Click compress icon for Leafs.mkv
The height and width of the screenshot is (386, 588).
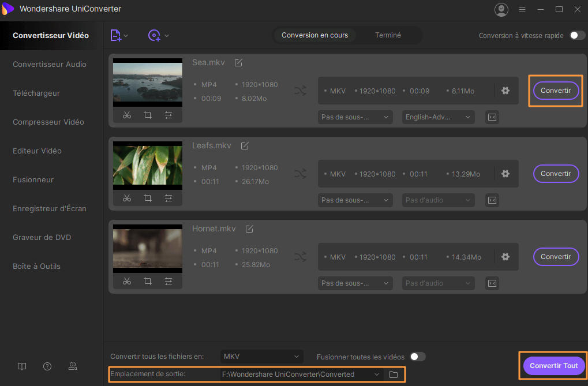pyautogui.click(x=492, y=200)
